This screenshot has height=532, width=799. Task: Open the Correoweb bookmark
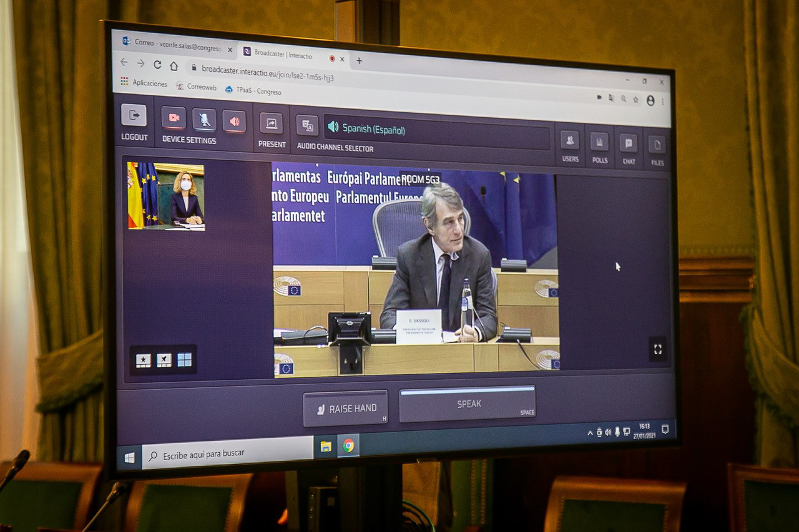[x=196, y=87]
